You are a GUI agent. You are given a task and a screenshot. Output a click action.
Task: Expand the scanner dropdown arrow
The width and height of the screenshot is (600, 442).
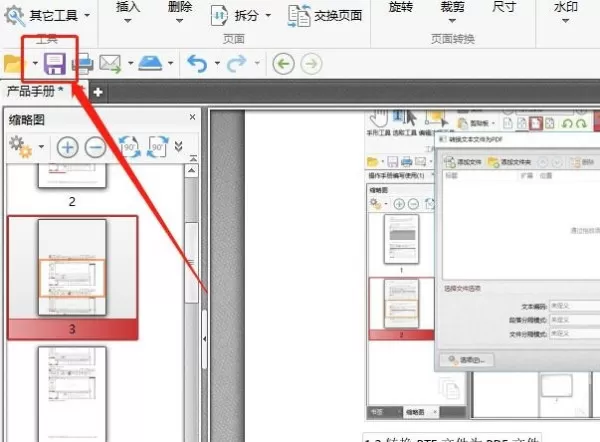[x=171, y=63]
